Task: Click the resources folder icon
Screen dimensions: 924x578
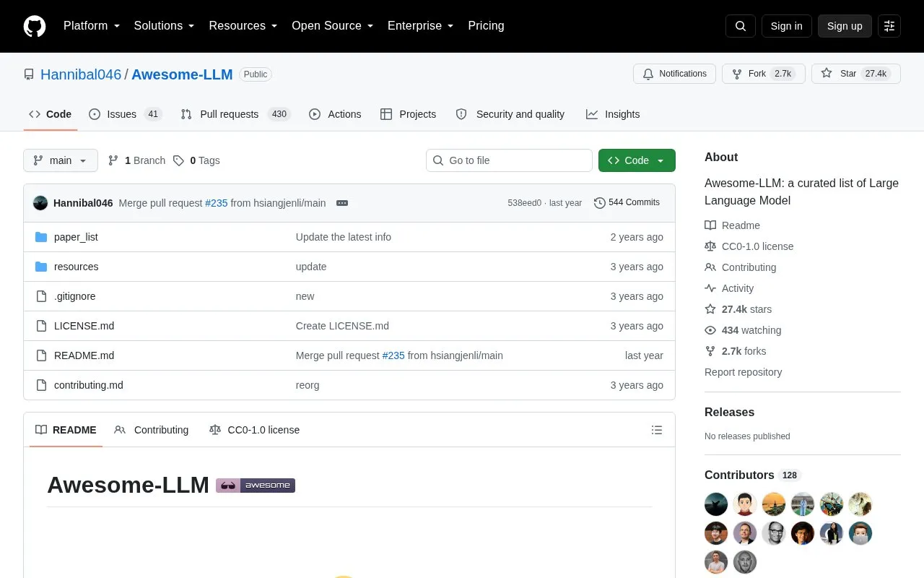Action: coord(41,267)
